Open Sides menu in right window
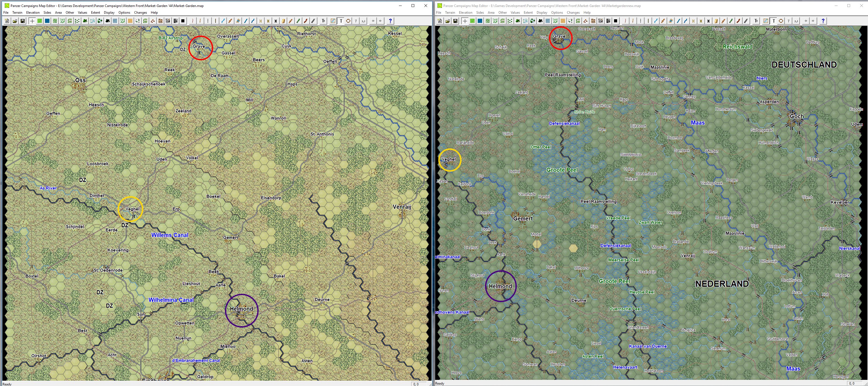 tap(480, 13)
